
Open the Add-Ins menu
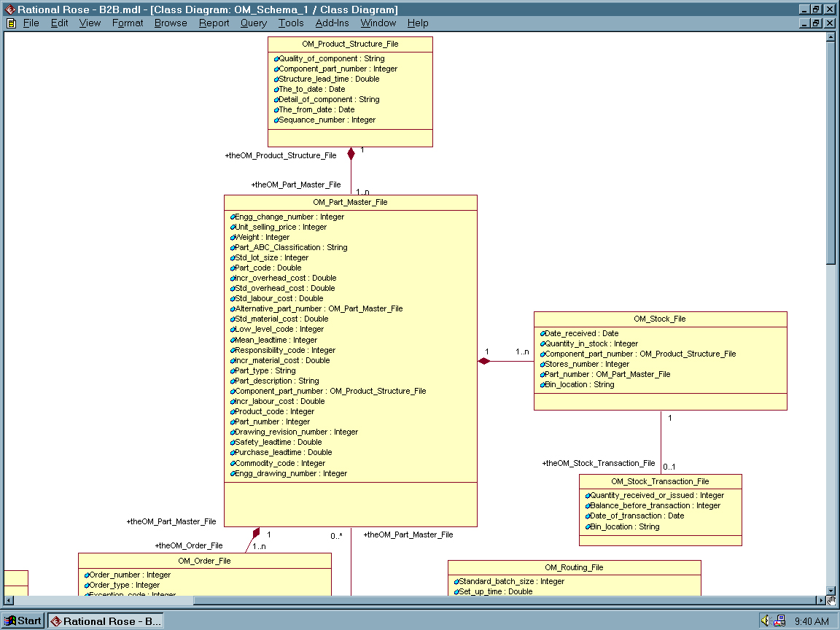(x=332, y=23)
